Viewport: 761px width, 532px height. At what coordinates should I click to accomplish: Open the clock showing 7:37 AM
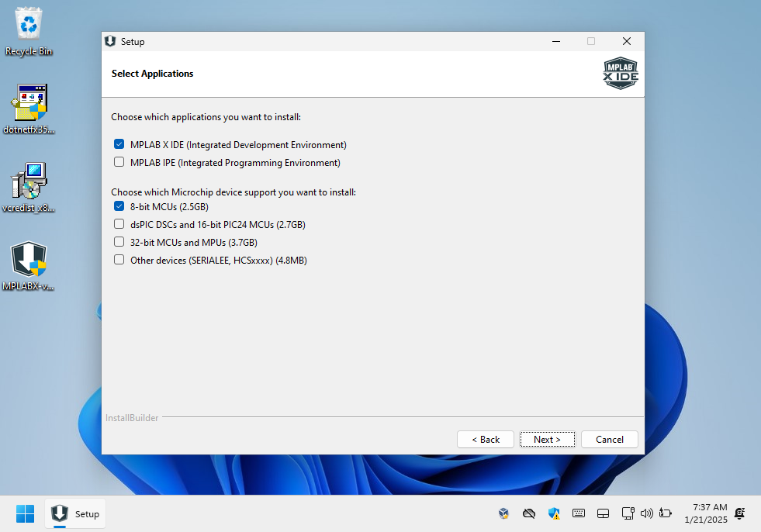[706, 513]
